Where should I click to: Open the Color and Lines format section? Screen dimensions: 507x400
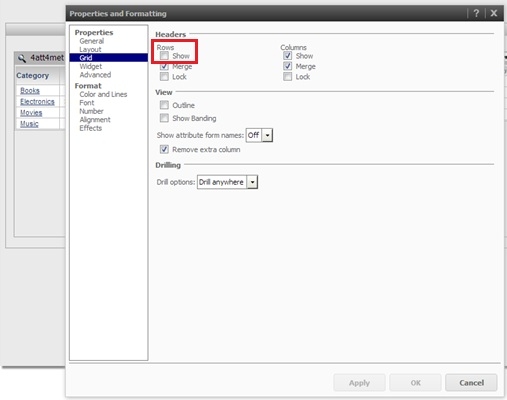pyautogui.click(x=103, y=94)
